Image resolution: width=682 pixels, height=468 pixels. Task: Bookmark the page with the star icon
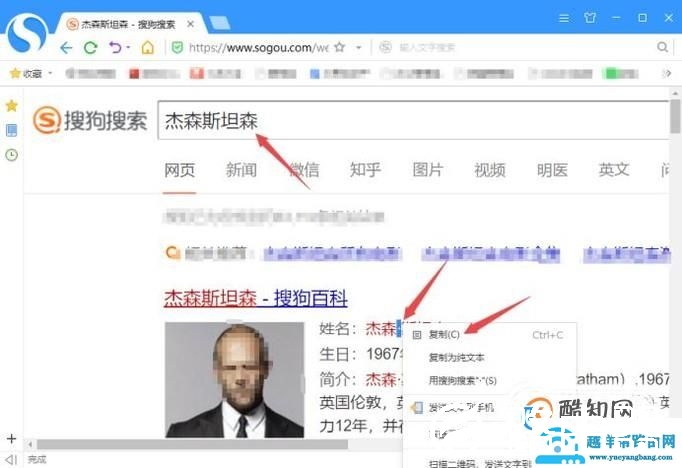tap(340, 47)
